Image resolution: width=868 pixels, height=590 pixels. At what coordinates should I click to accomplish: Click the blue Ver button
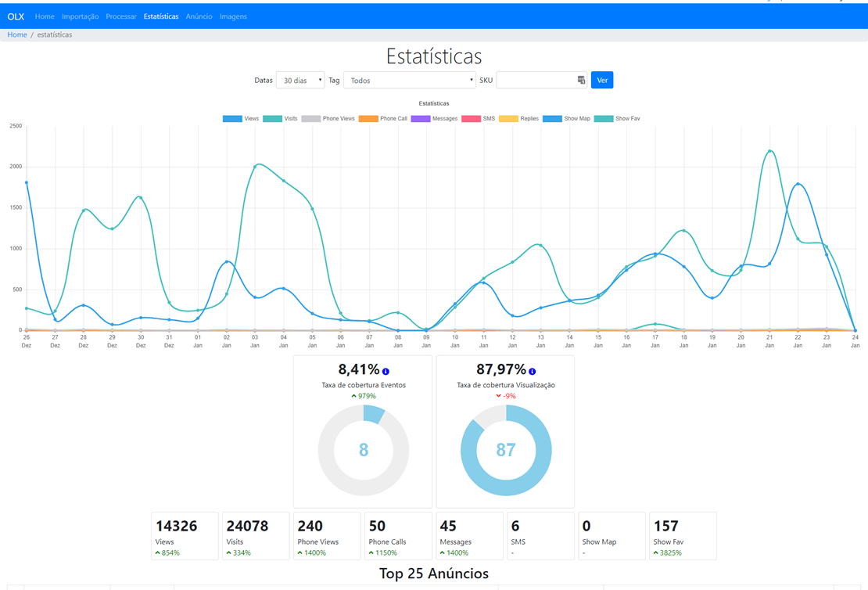602,81
